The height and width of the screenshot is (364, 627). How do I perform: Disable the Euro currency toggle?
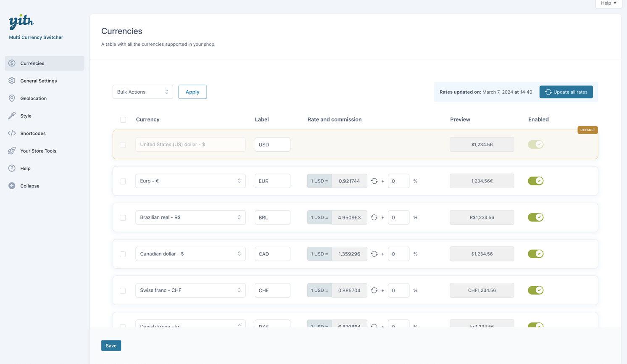(x=535, y=181)
